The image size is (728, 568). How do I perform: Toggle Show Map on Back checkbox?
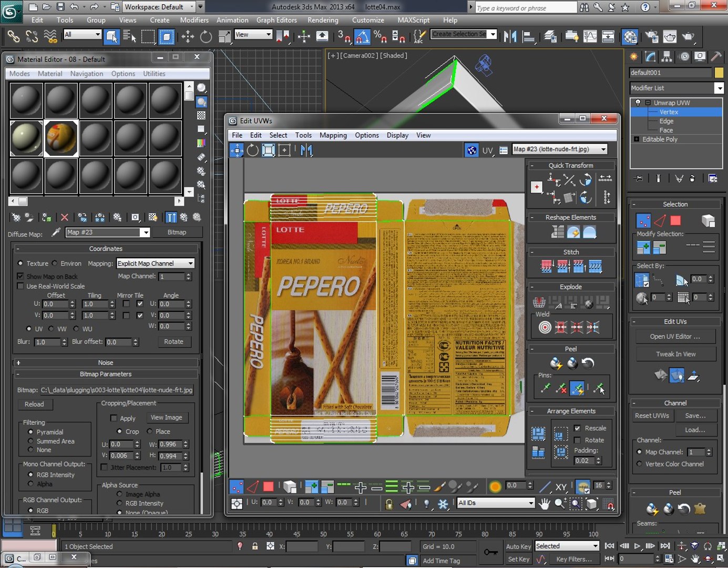20,276
